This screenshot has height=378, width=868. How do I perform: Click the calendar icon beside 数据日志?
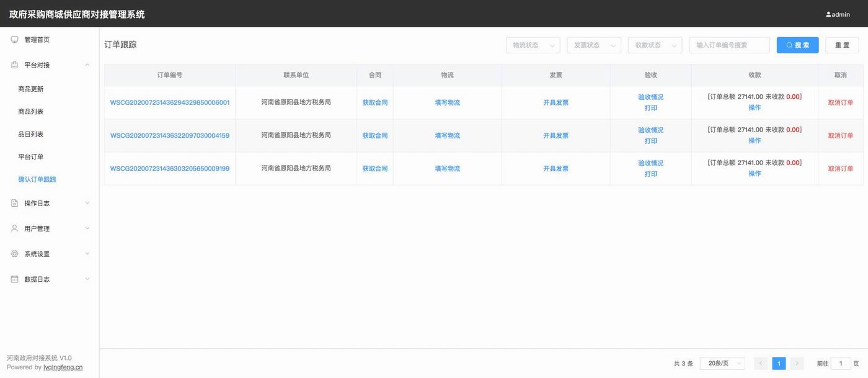(x=14, y=279)
